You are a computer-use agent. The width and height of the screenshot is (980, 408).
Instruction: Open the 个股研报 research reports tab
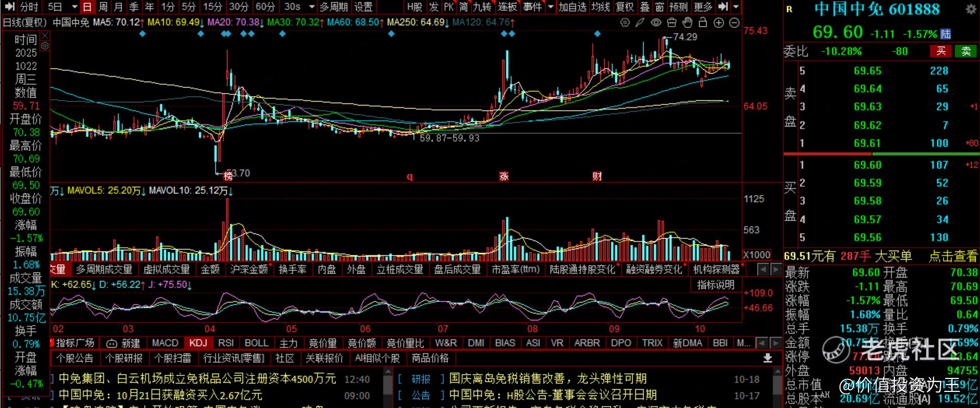[124, 358]
